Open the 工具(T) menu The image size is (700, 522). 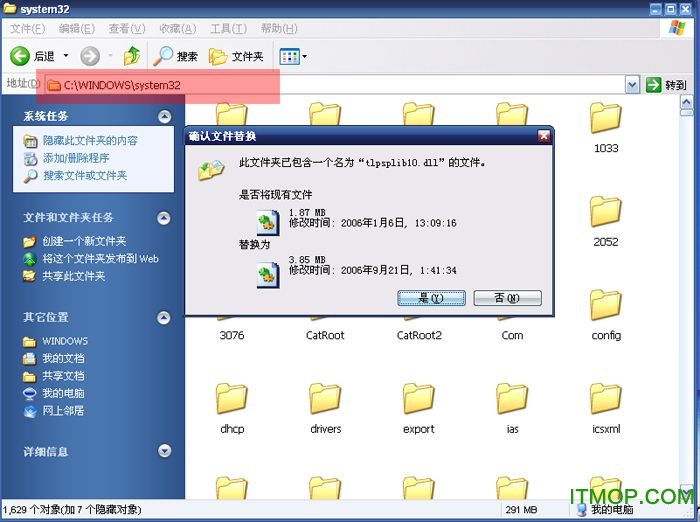click(x=228, y=29)
